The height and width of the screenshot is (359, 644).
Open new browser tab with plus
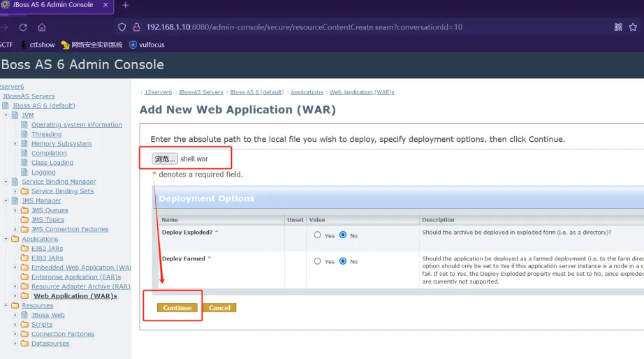pos(125,6)
